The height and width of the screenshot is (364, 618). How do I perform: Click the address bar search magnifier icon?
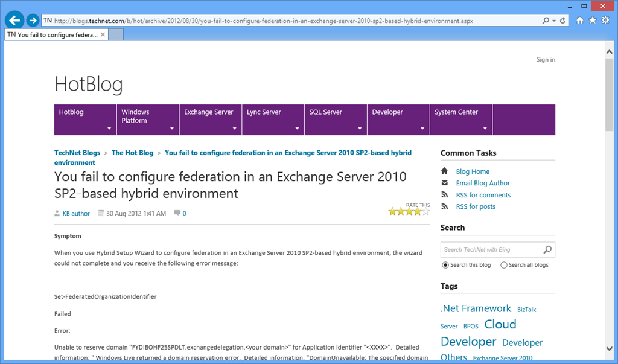tap(546, 21)
